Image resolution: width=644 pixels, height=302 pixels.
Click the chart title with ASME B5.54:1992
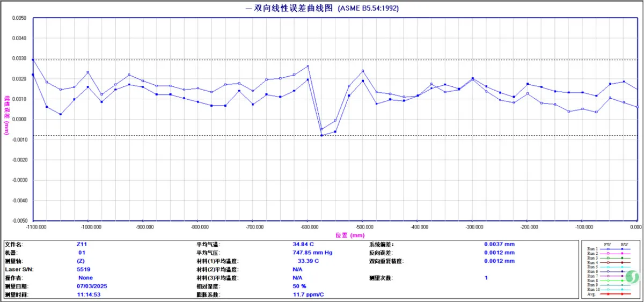(x=322, y=8)
